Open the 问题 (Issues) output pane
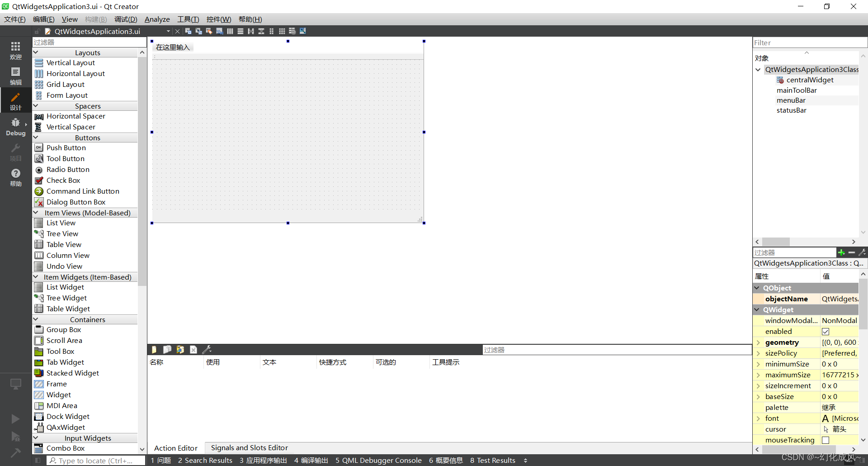868x466 pixels. pyautogui.click(x=161, y=460)
